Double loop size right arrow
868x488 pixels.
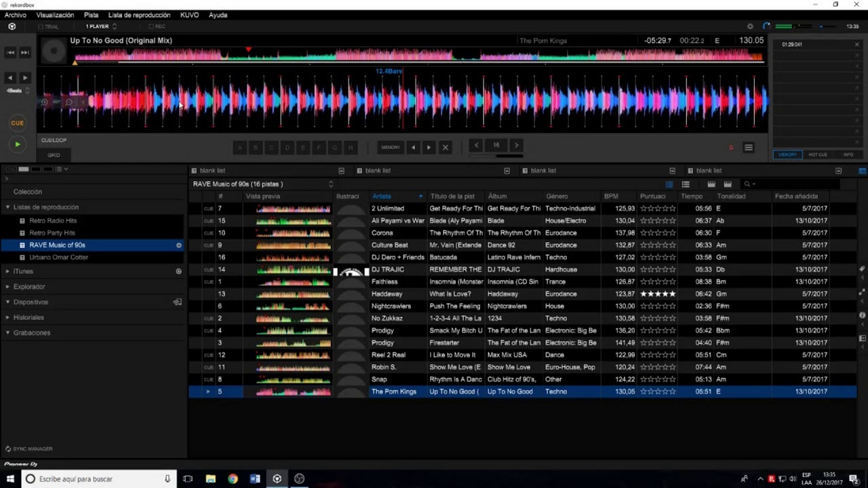[516, 145]
